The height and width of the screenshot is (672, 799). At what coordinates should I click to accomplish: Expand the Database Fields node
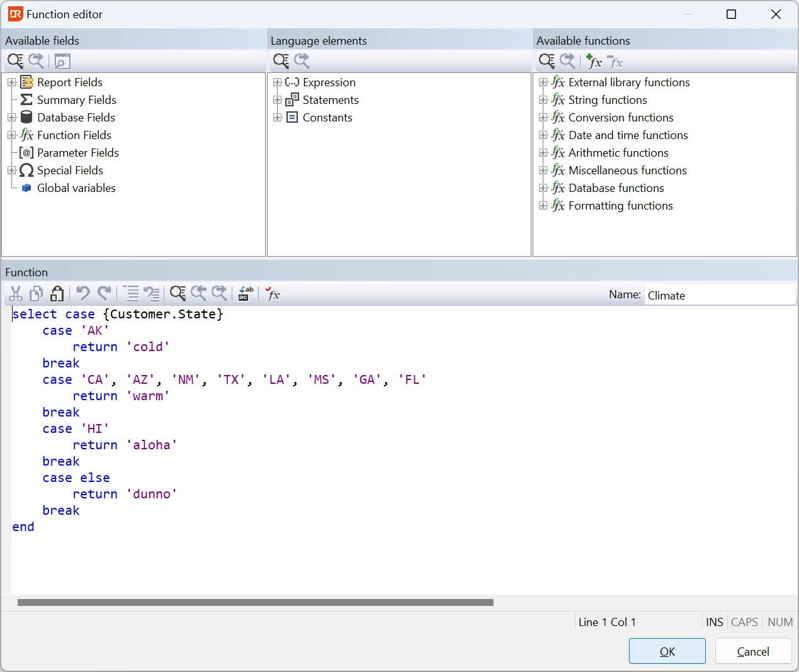pos(11,118)
